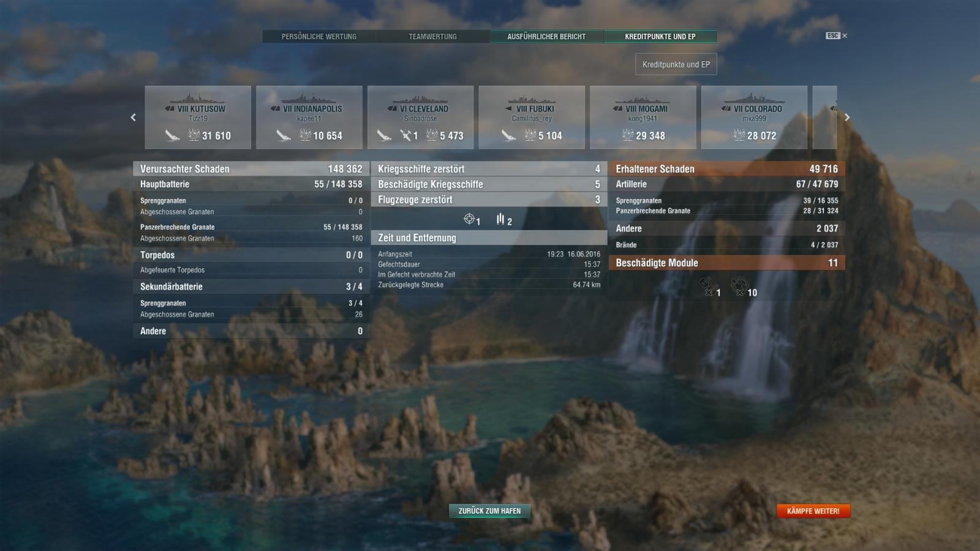Click the Zeit und Entfernung header

(489, 238)
